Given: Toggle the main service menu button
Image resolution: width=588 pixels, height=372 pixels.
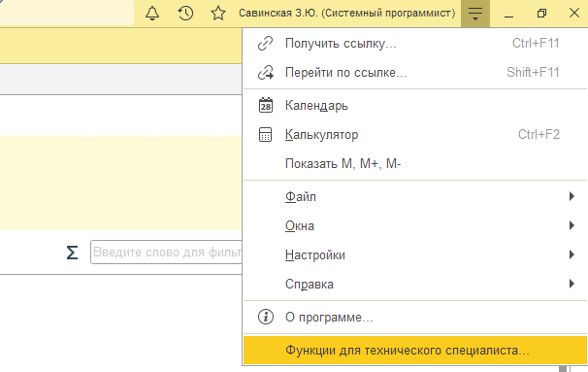Looking at the screenshot, I should pos(475,14).
